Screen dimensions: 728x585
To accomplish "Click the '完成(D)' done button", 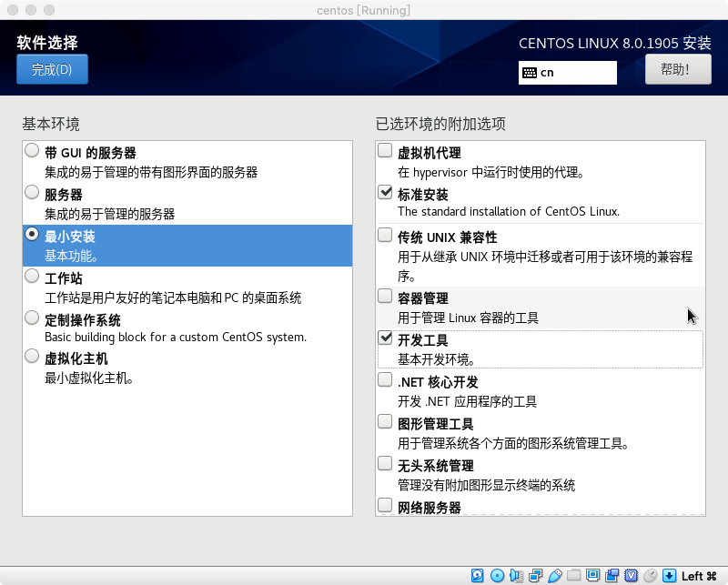I will point(52,70).
